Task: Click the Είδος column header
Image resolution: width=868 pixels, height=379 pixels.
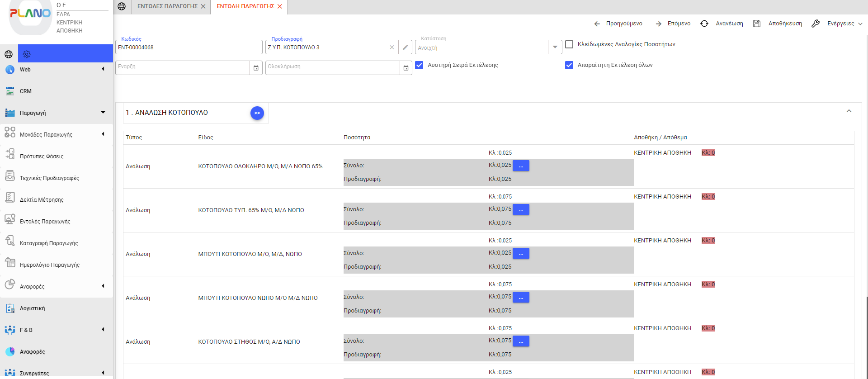Action: point(206,137)
